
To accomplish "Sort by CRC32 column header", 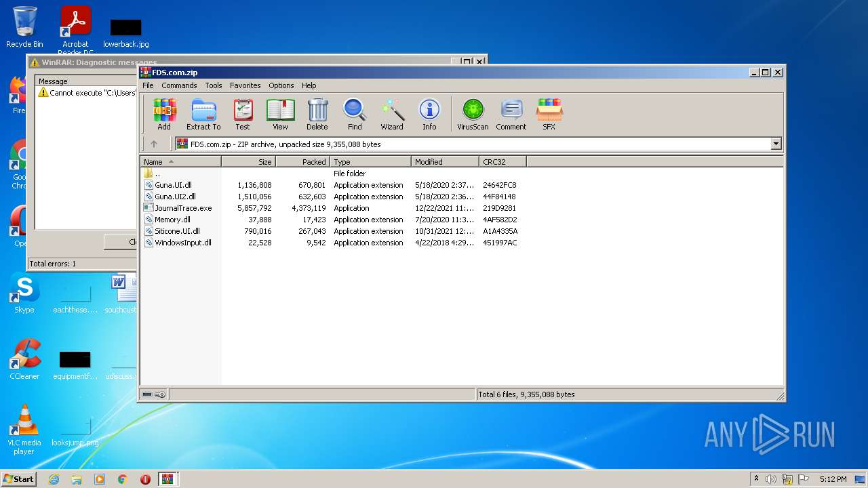I will (502, 162).
